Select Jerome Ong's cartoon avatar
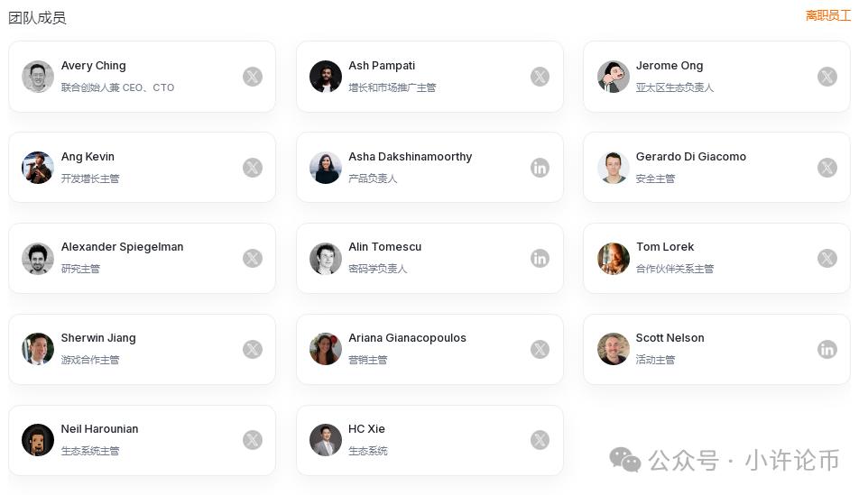This screenshot has width=868, height=495. (x=613, y=77)
